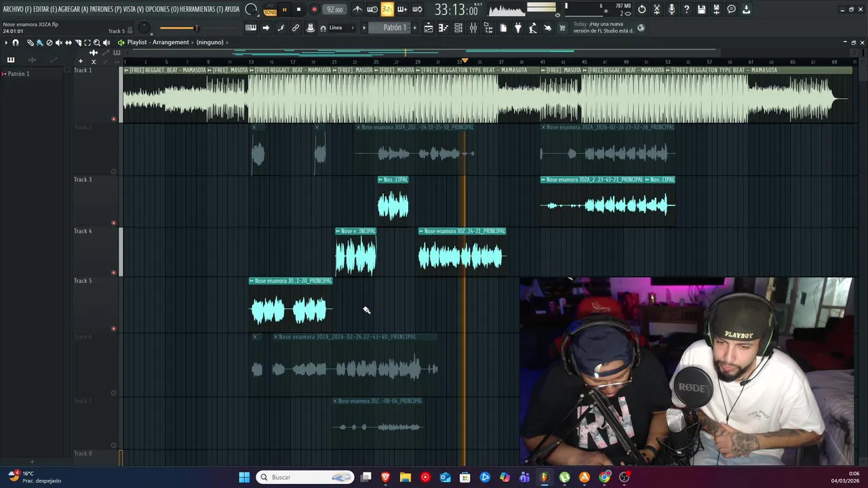Select Nose enamora clip on Track 5

(x=290, y=304)
